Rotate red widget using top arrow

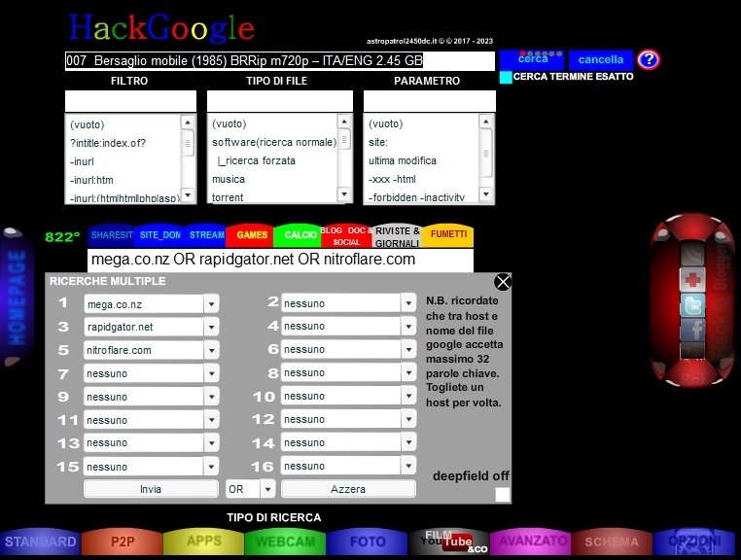pos(692,226)
